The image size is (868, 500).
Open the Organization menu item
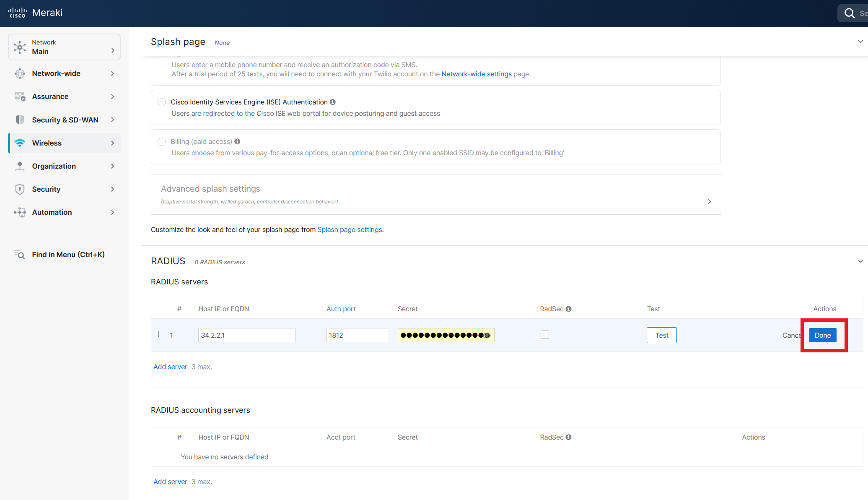[64, 166]
